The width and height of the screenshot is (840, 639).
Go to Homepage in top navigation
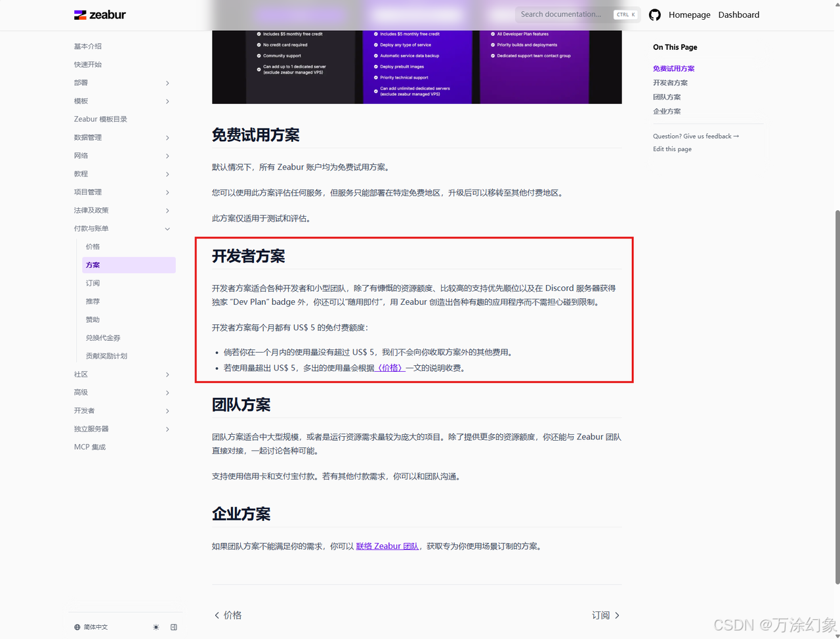click(689, 14)
